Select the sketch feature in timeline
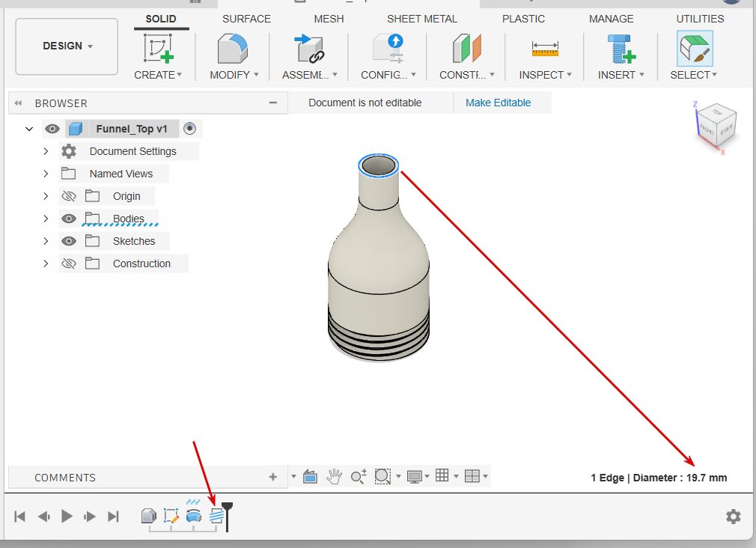Screen dimensions: 756x548 point(171,516)
